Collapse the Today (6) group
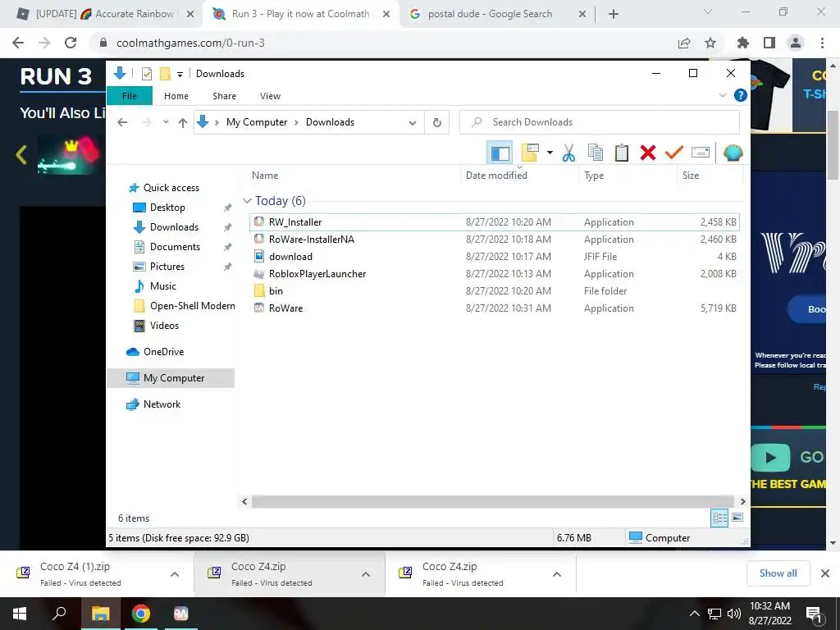 (247, 201)
